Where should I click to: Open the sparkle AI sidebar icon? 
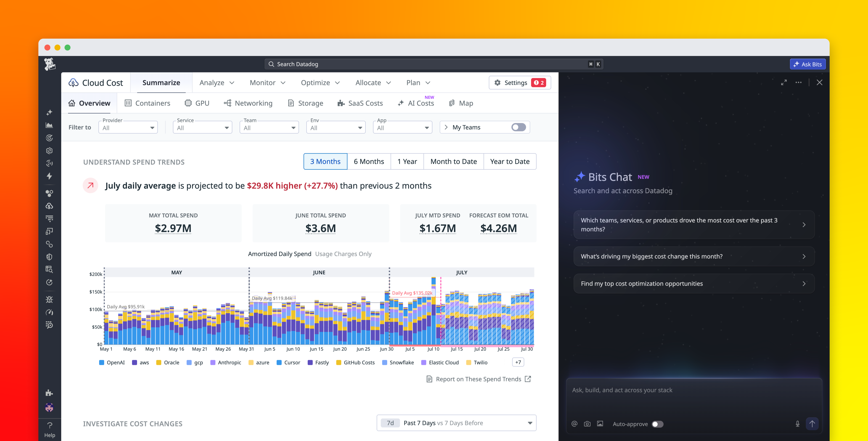coord(49,112)
